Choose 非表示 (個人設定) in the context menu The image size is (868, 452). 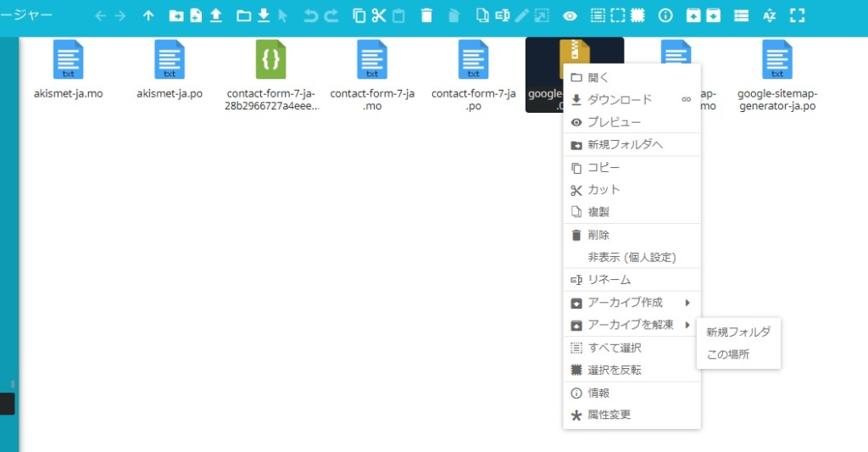[x=632, y=258]
